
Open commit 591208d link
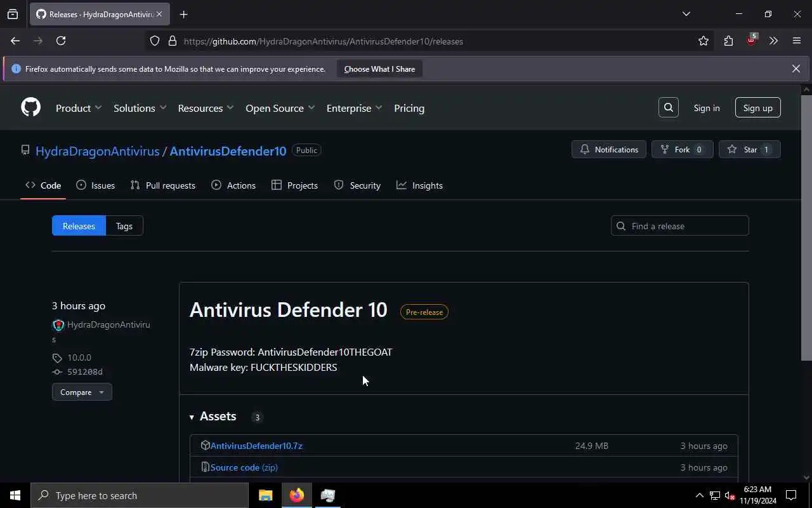coord(85,371)
